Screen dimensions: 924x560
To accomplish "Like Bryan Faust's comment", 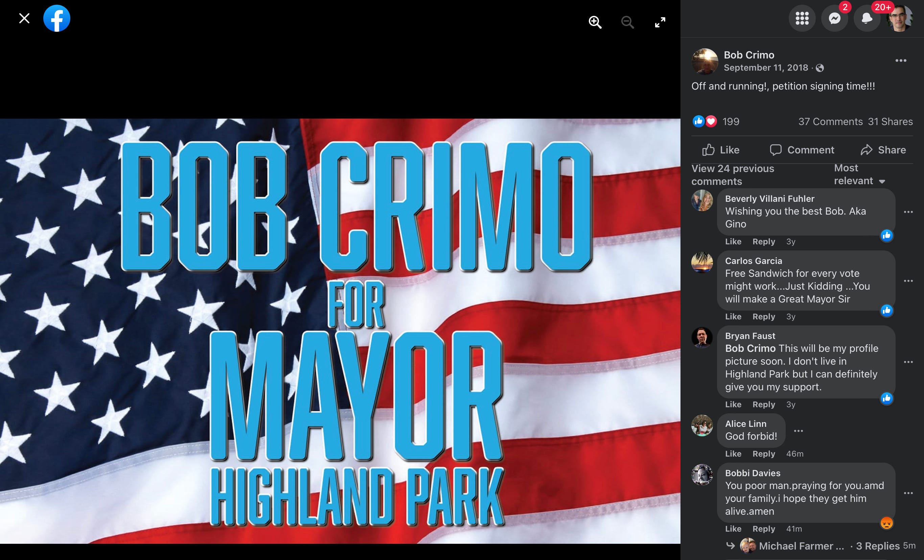I will tap(733, 405).
